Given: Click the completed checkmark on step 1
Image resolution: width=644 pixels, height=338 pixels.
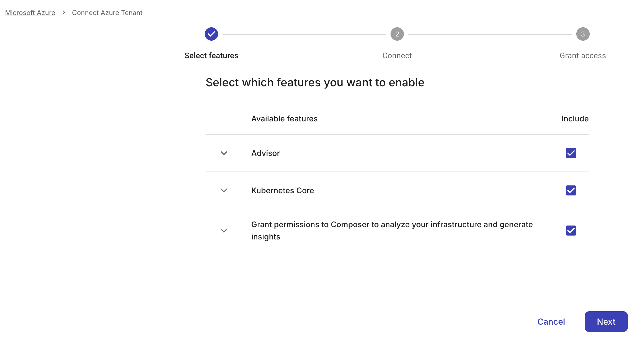Looking at the screenshot, I should 211,34.
